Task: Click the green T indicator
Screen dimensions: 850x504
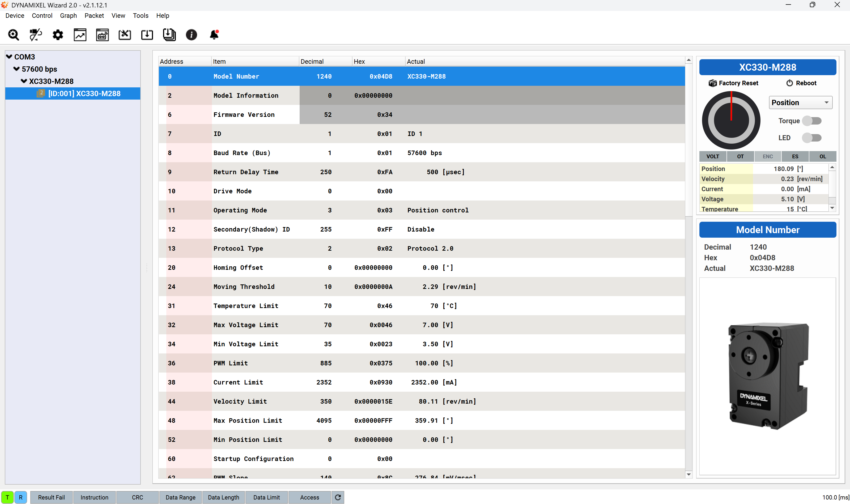Action: (7, 497)
